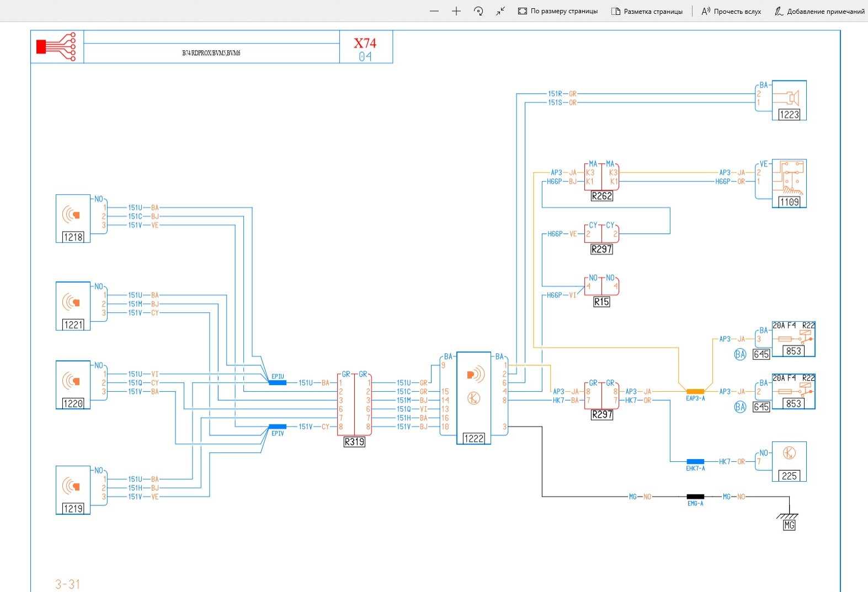Click the '151S' wire label
This screenshot has width=868, height=592.
[555, 103]
